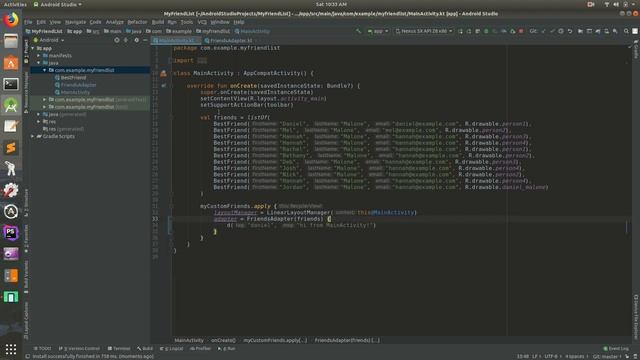This screenshot has width=640, height=360.
Task: Click the MyFriendList breadcrumb in navigation bar
Action: click(x=44, y=31)
